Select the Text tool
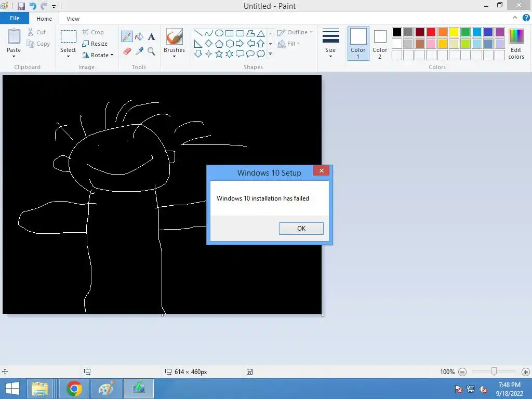 [x=151, y=37]
